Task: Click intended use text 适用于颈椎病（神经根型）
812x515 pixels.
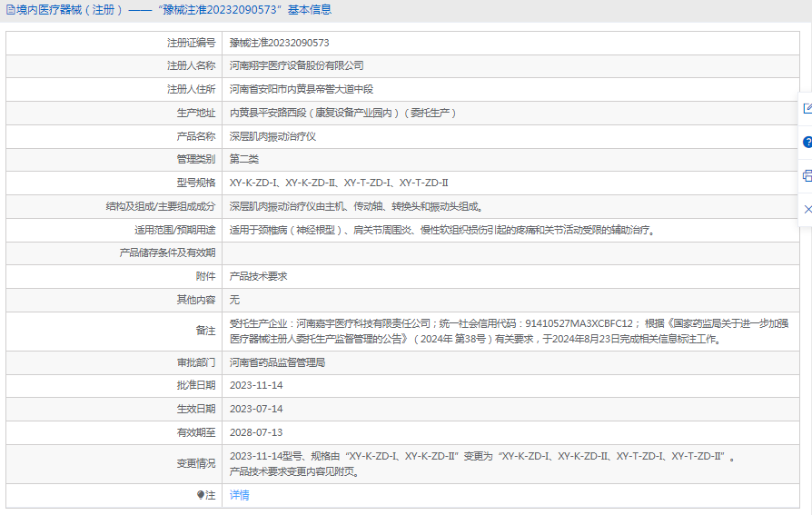Action: pos(441,230)
